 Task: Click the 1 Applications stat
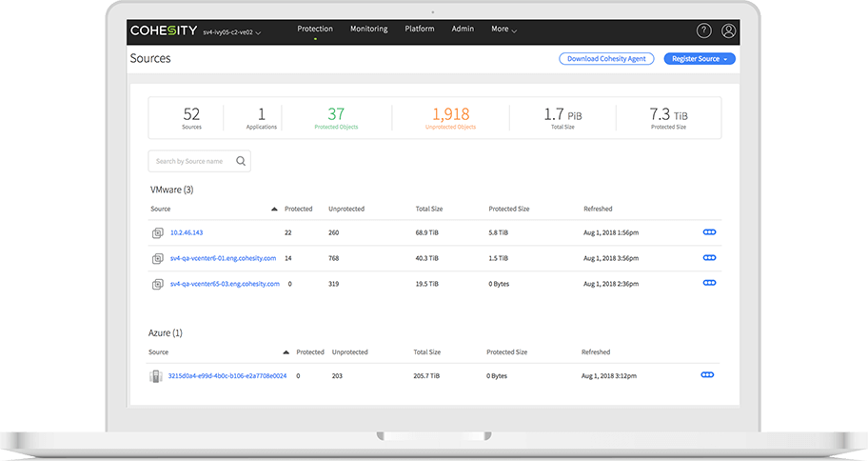(262, 118)
